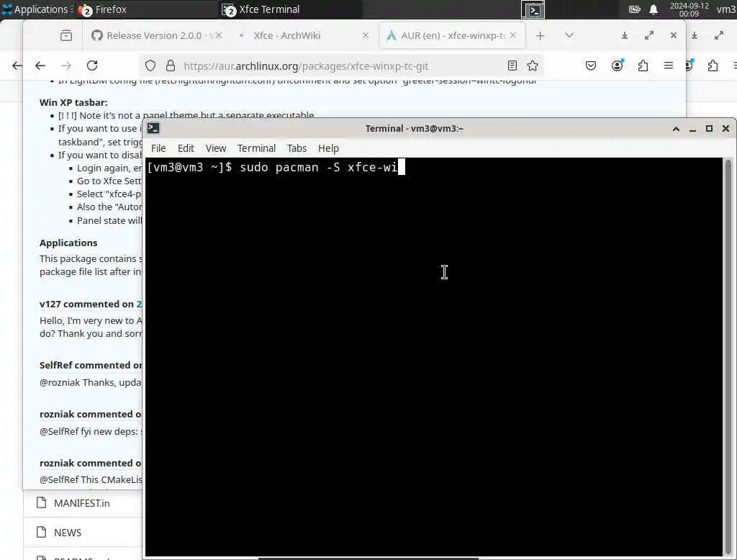Reload the AUR page

92,66
